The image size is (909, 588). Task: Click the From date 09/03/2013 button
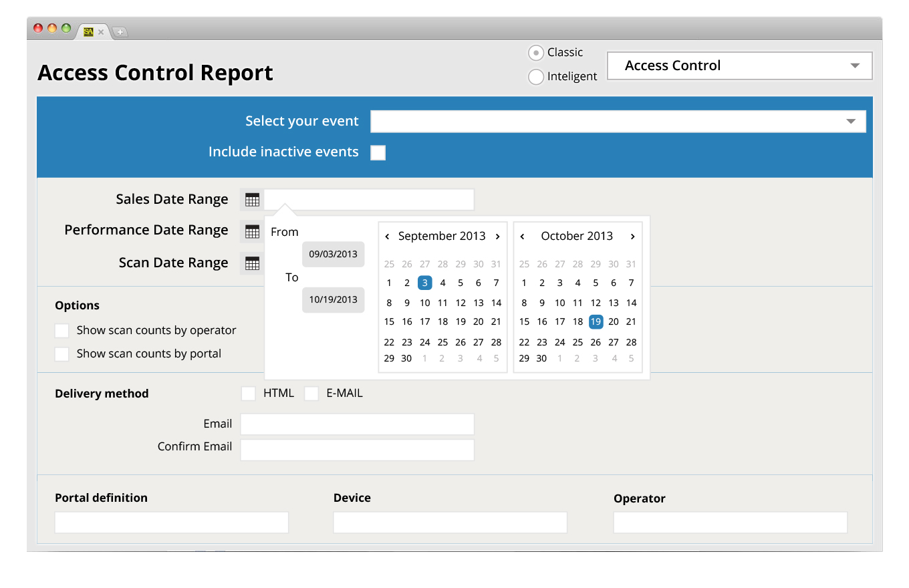click(333, 254)
